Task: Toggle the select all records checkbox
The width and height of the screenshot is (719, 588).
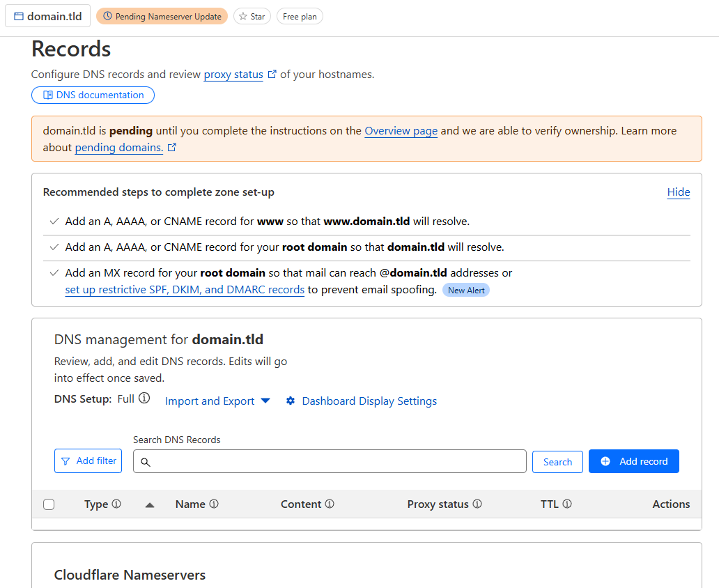Action: 49,504
